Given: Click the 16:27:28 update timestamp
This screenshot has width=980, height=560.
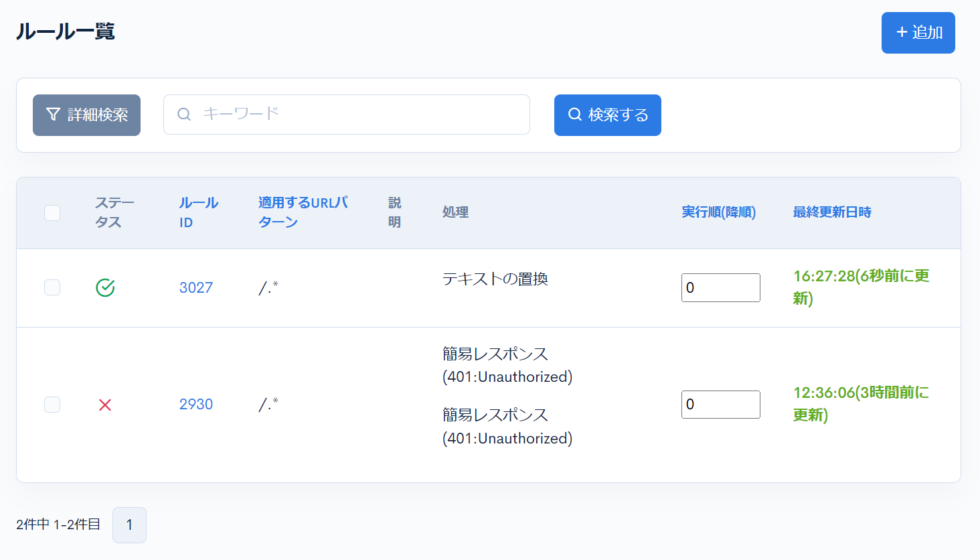Looking at the screenshot, I should [x=862, y=287].
